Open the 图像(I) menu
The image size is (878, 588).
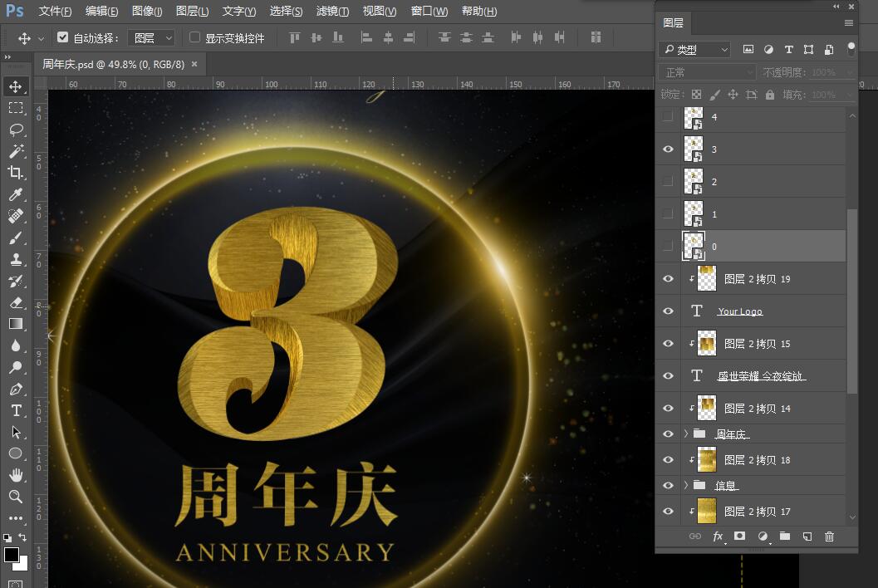147,11
